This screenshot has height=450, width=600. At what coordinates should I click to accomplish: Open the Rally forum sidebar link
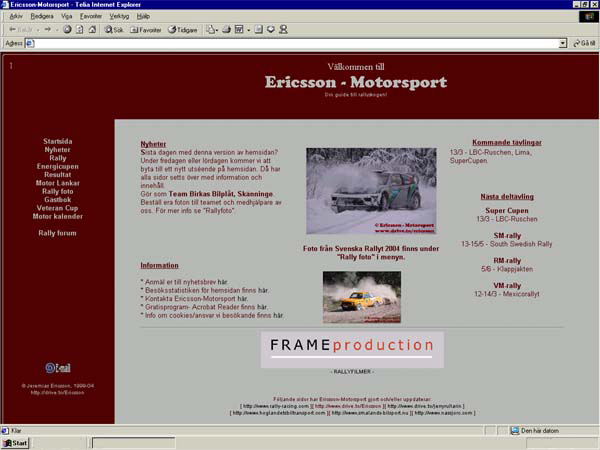click(x=57, y=233)
